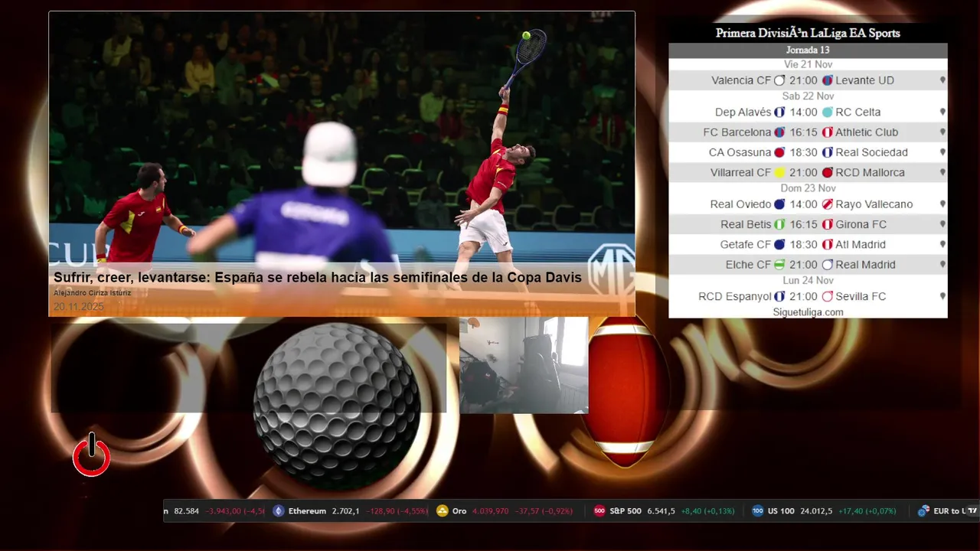Click the location pin for RCD Espanyol match

(942, 296)
